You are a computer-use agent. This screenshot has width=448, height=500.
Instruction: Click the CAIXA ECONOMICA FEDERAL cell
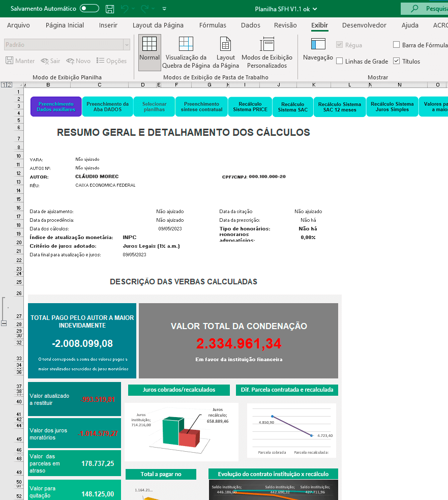(x=105, y=185)
